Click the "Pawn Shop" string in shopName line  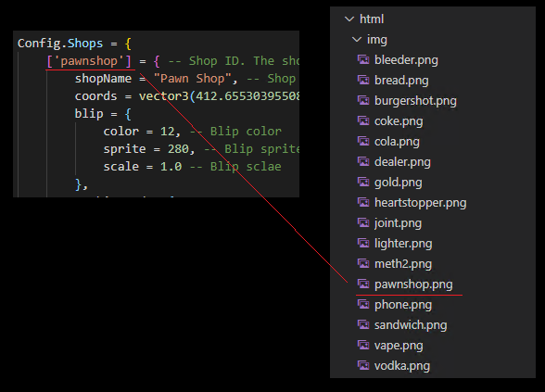point(192,79)
